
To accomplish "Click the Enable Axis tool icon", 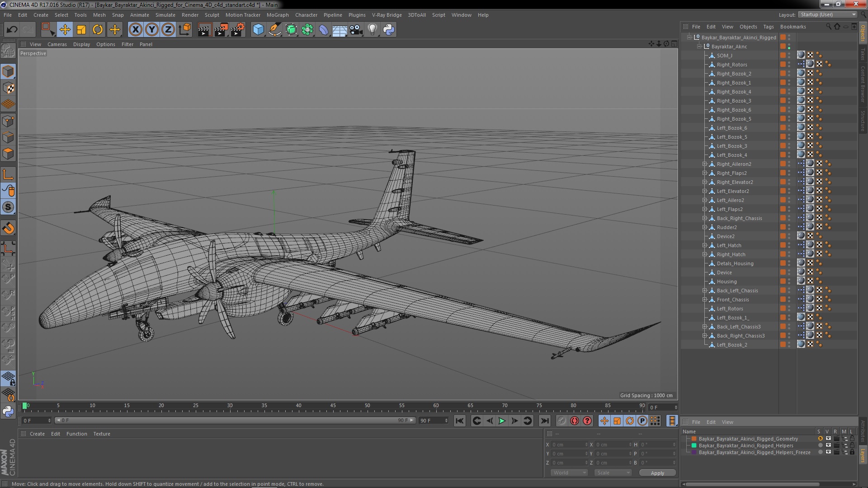I will click(x=8, y=174).
